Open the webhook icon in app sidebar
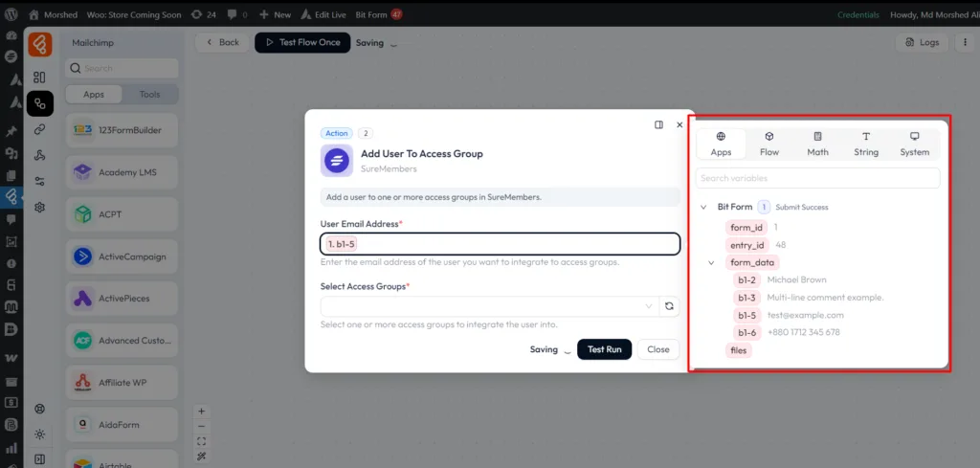This screenshot has height=468, width=980. point(39,156)
